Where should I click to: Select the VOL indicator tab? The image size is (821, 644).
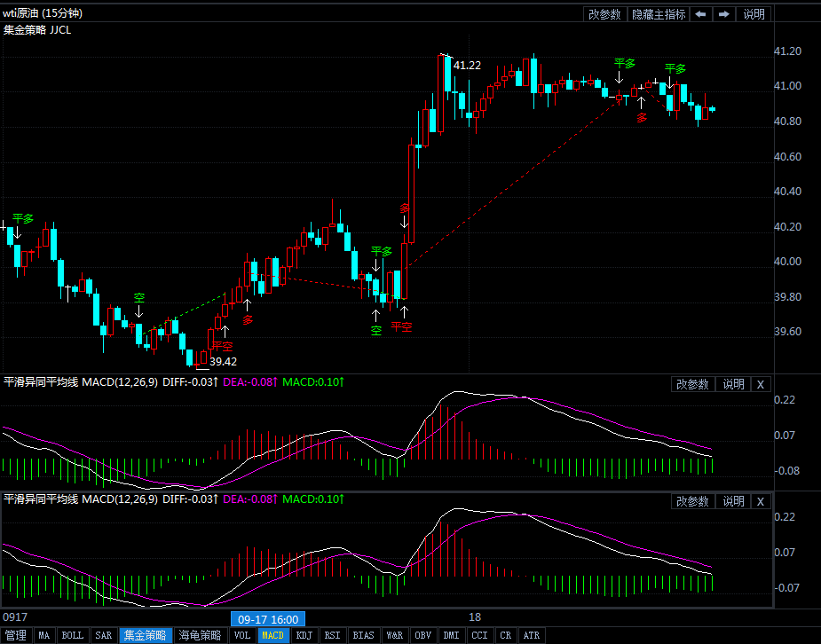tap(242, 635)
